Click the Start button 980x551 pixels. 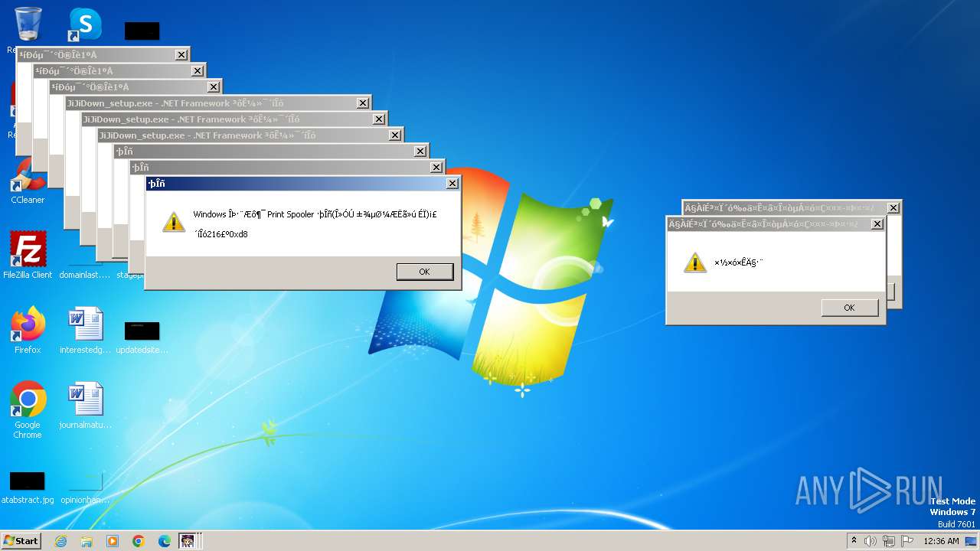click(21, 540)
